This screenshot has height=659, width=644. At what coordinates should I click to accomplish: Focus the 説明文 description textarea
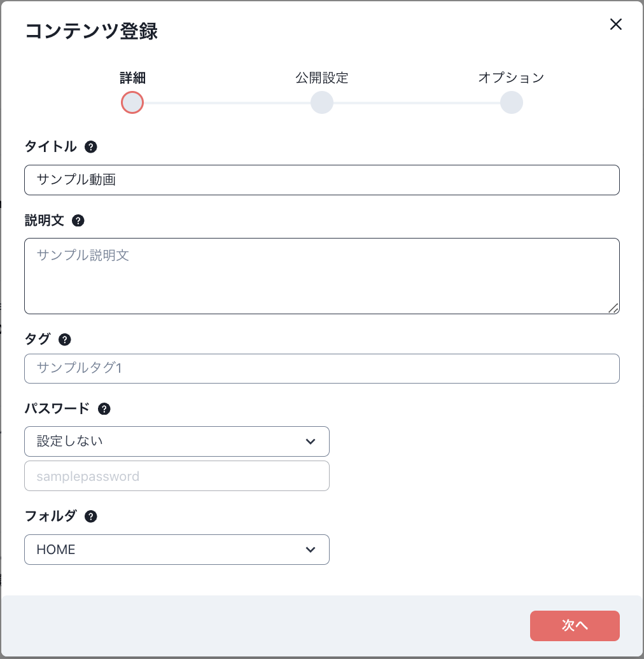pos(321,275)
